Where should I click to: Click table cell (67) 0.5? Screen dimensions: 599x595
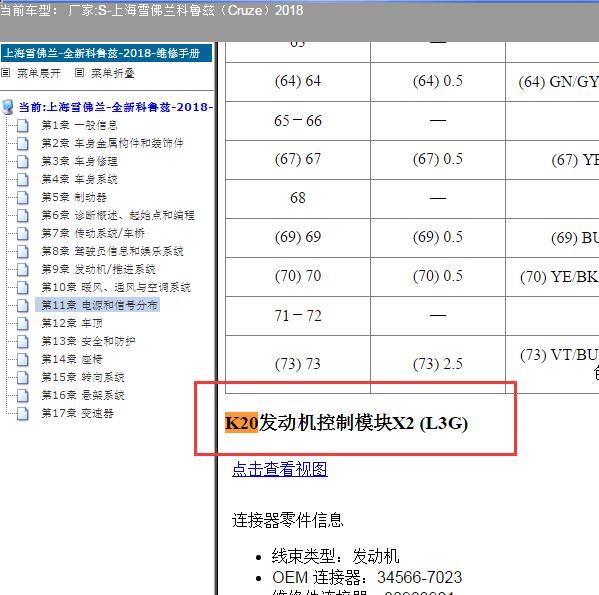[438, 159]
